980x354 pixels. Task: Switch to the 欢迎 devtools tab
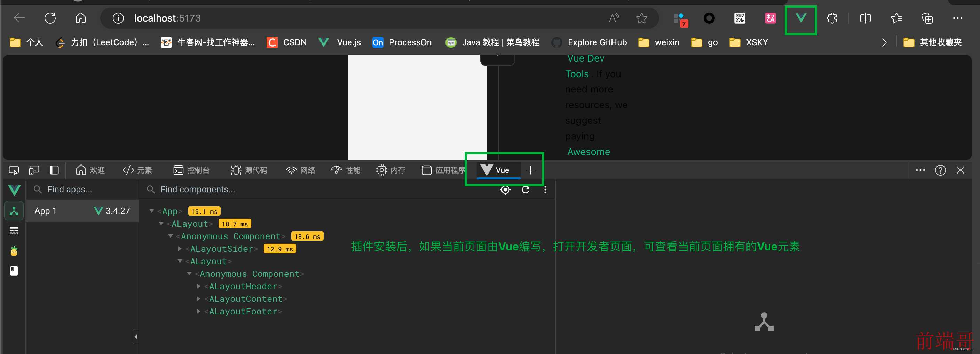(x=90, y=170)
